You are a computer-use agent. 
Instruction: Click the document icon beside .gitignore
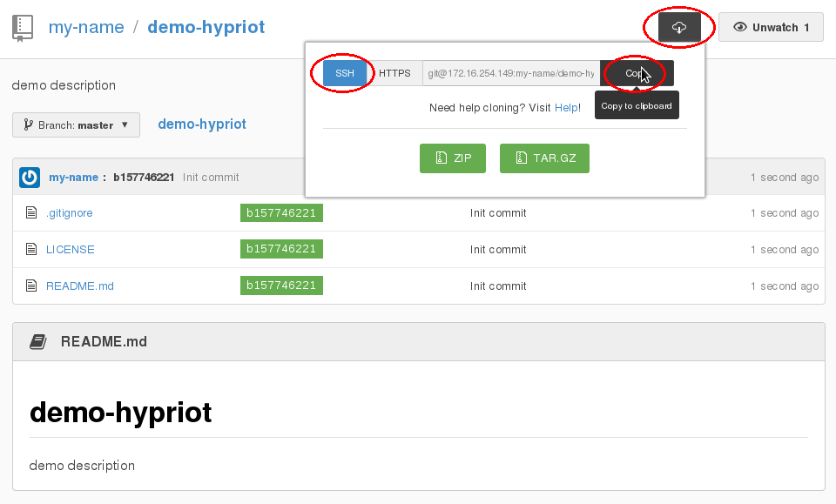tap(31, 212)
